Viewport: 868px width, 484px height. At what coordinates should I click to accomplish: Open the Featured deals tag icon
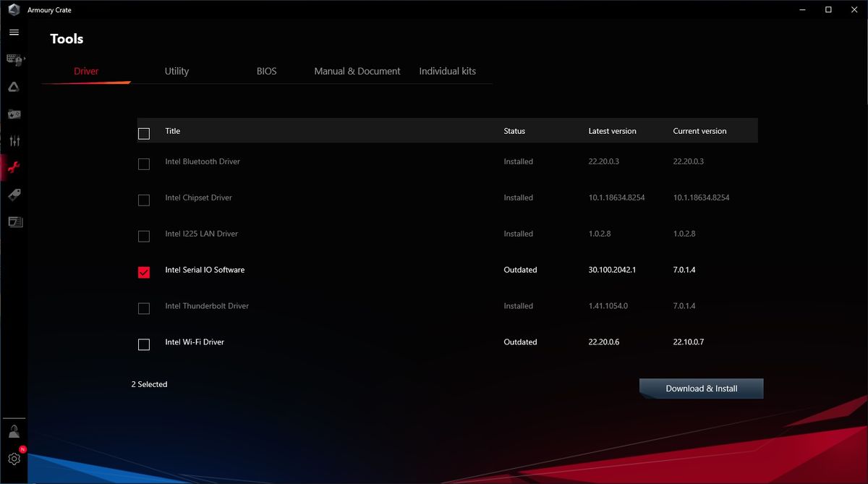click(x=14, y=195)
